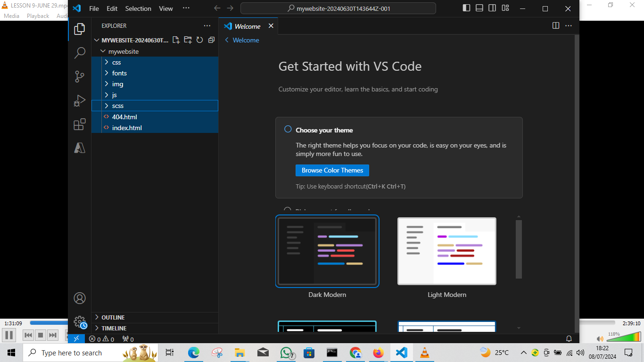
Task: Select the Choose your theme radio step
Action: pyautogui.click(x=288, y=130)
